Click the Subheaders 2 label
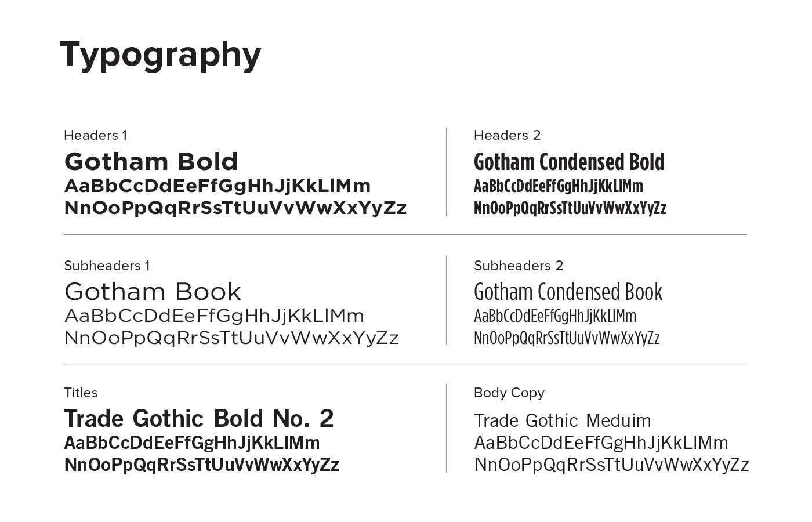 pyautogui.click(x=519, y=266)
